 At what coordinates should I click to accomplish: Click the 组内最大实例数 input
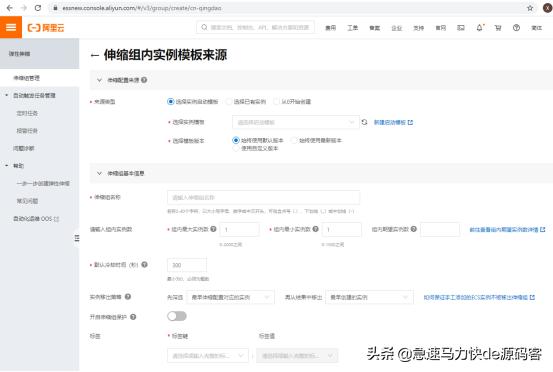(x=239, y=229)
